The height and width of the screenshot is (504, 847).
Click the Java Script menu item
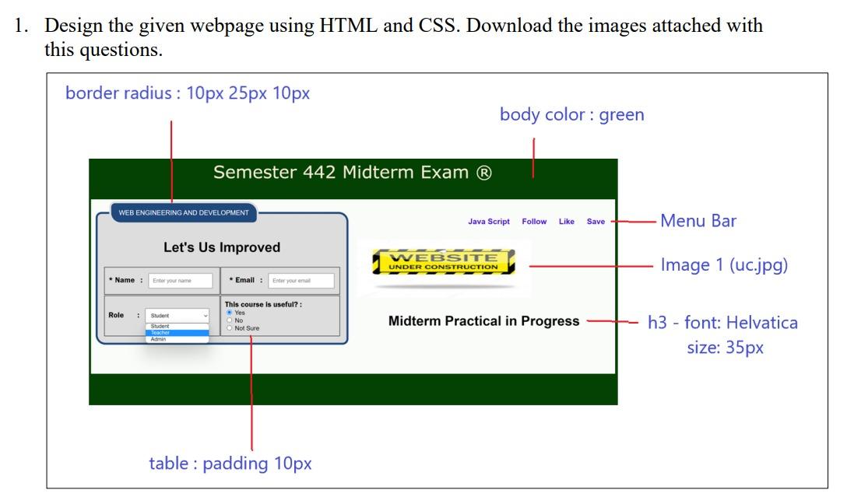coord(489,221)
